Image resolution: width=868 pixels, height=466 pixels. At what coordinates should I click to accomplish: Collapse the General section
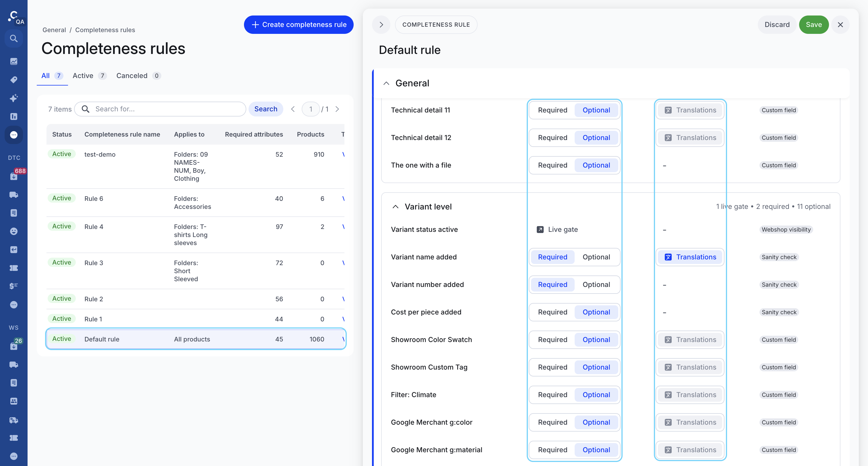click(386, 83)
